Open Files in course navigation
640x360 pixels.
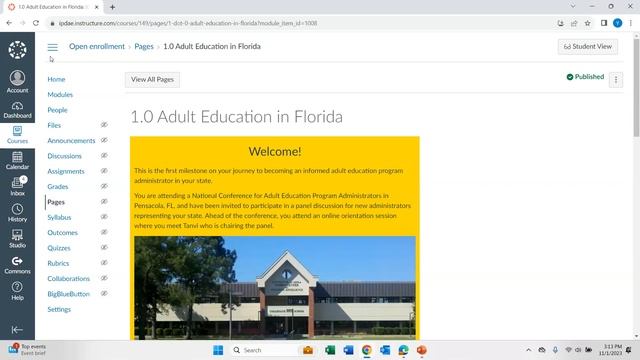click(x=54, y=125)
